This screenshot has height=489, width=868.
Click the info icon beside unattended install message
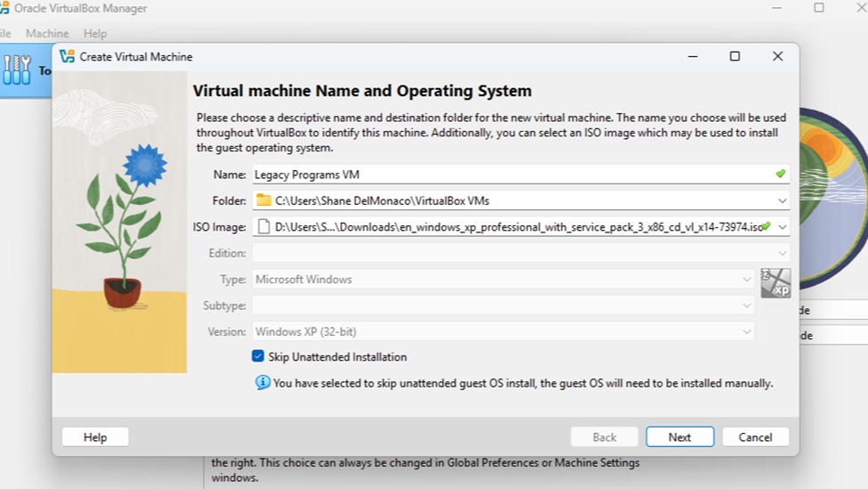(x=263, y=383)
